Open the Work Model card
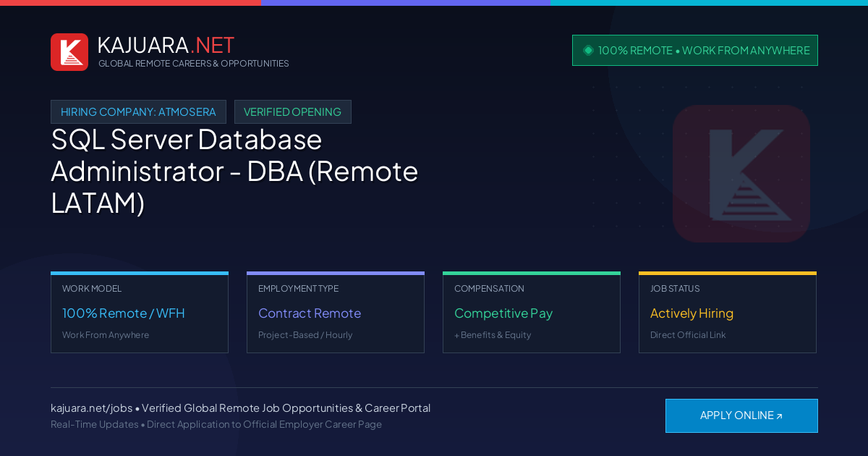Screen dimensions: 868x456 click(x=140, y=313)
